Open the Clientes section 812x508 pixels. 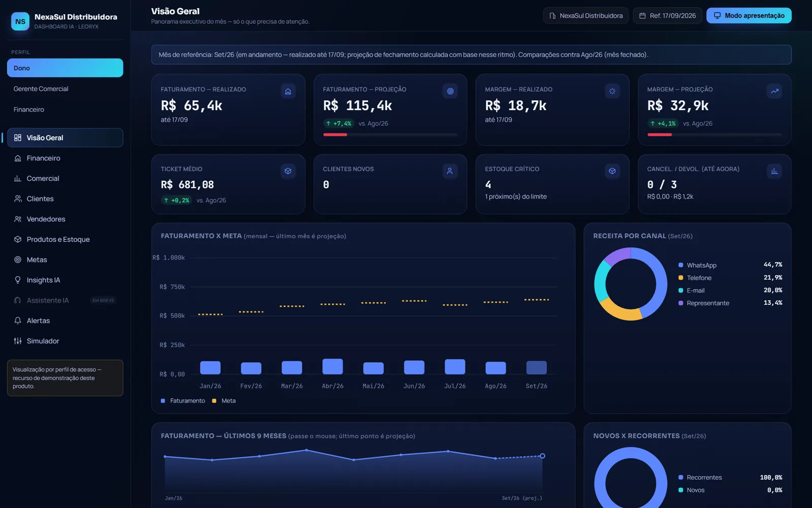coord(65,199)
